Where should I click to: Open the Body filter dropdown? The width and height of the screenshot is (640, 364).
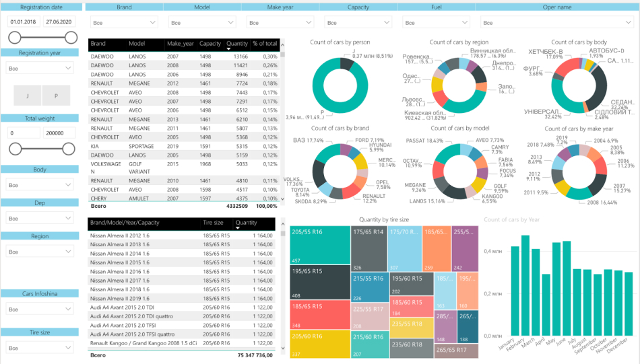tap(40, 184)
